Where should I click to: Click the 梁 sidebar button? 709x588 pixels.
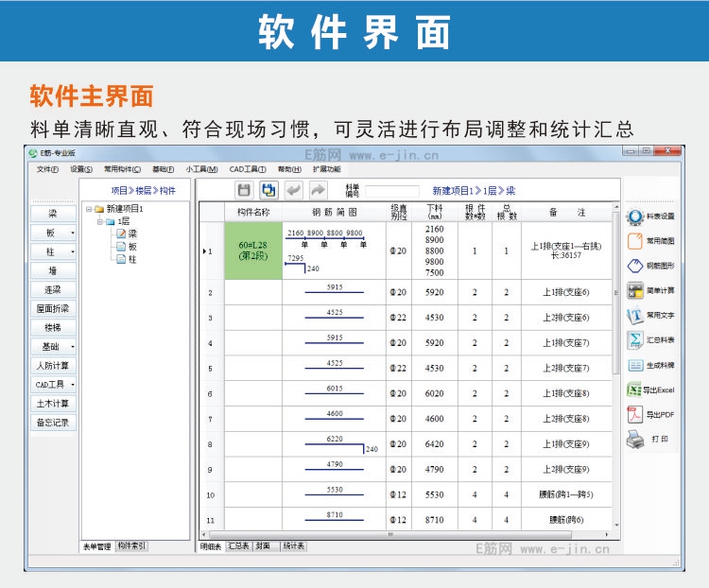tap(53, 214)
